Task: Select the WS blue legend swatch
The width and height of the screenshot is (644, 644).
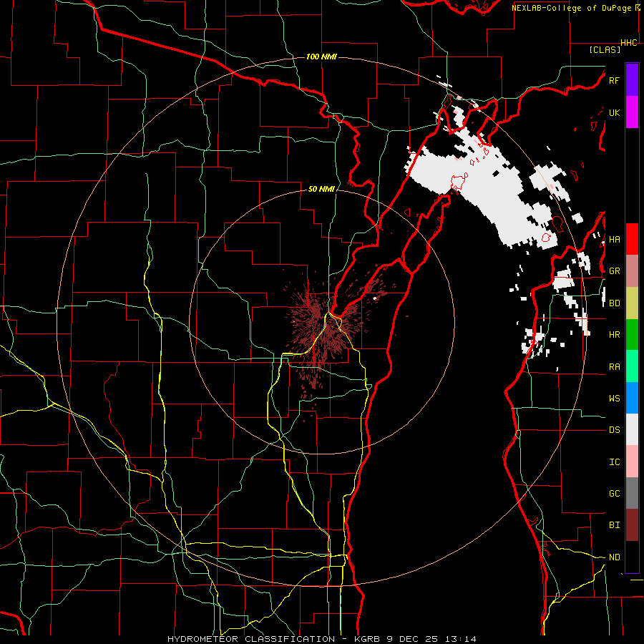Action: coord(632,398)
